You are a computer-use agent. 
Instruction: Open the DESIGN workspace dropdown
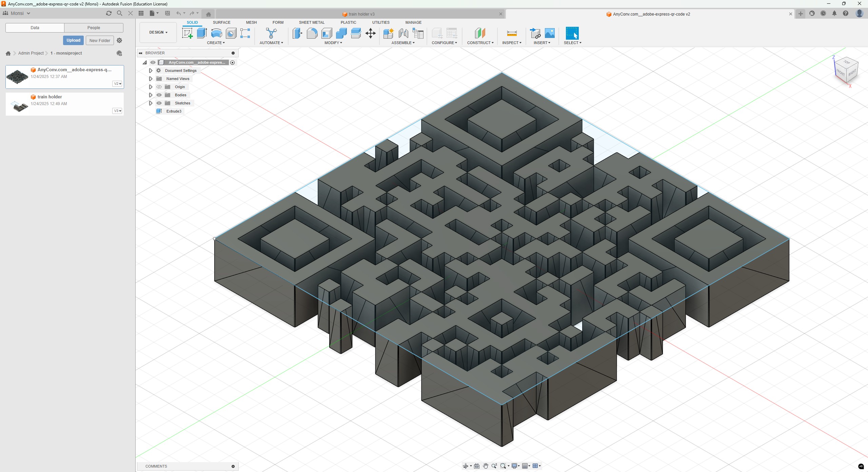pos(158,32)
